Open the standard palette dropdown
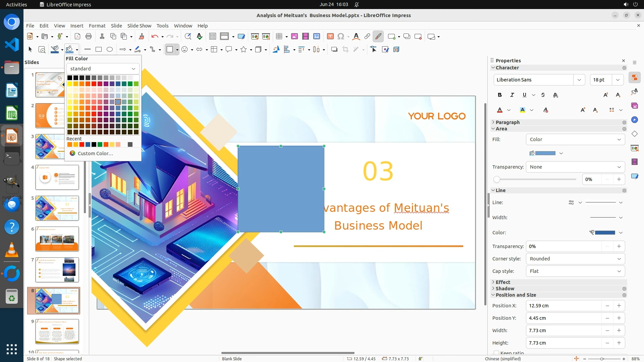Screen dimensions: 644x362 (x=103, y=69)
